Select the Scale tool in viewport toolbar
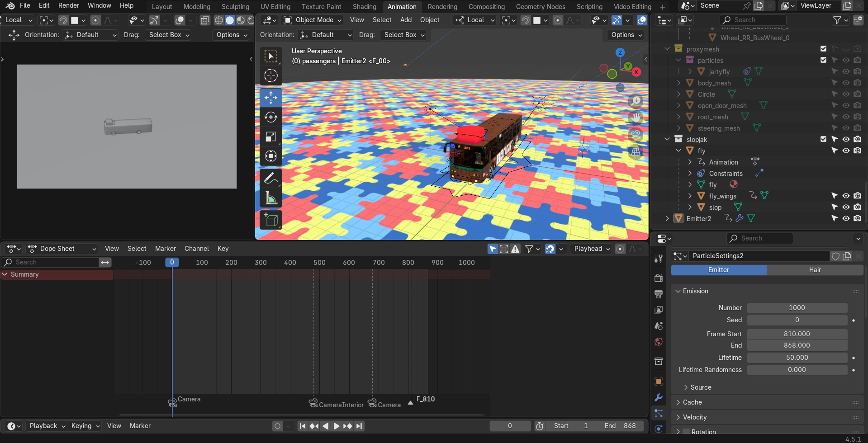868x443 pixels. (270, 137)
